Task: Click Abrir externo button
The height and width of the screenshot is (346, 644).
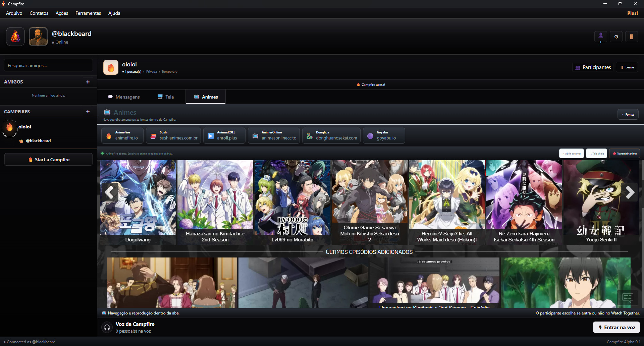Action: click(x=572, y=154)
